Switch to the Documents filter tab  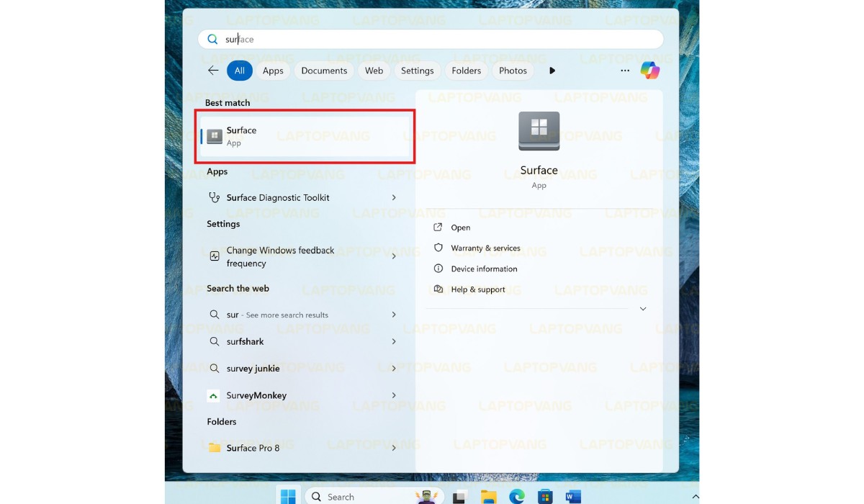pyautogui.click(x=324, y=71)
